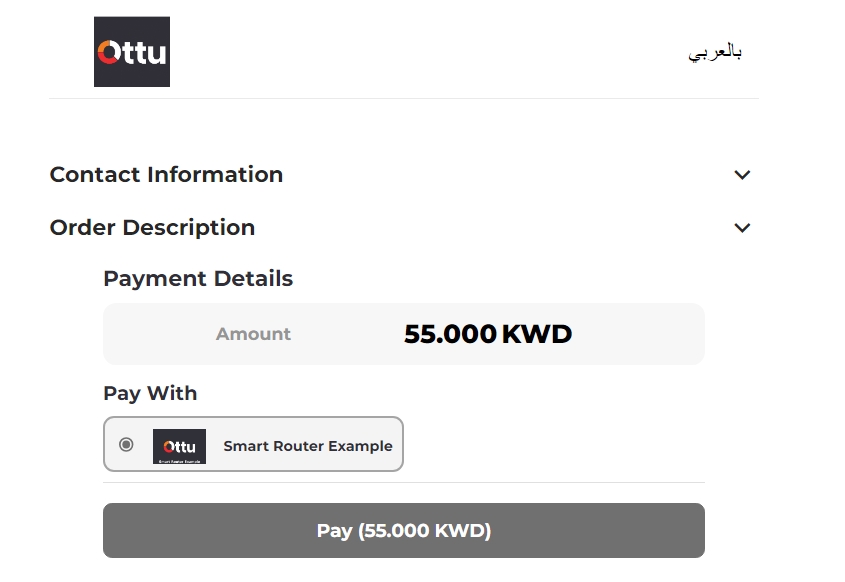Click the Payment Details heading
Viewport: 845px width, 582px height.
coord(198,279)
